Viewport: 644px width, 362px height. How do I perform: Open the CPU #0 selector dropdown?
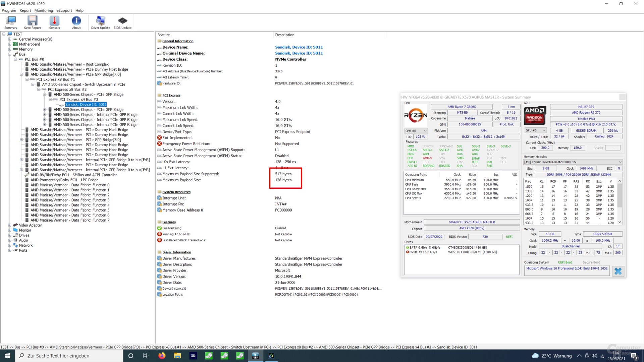[x=416, y=131]
